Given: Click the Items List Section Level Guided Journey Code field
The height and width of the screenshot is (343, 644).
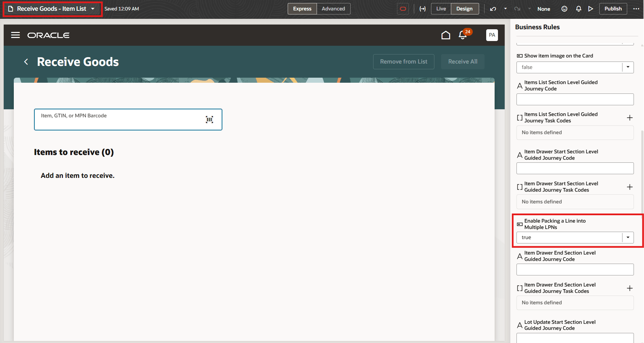Looking at the screenshot, I should pos(575,99).
